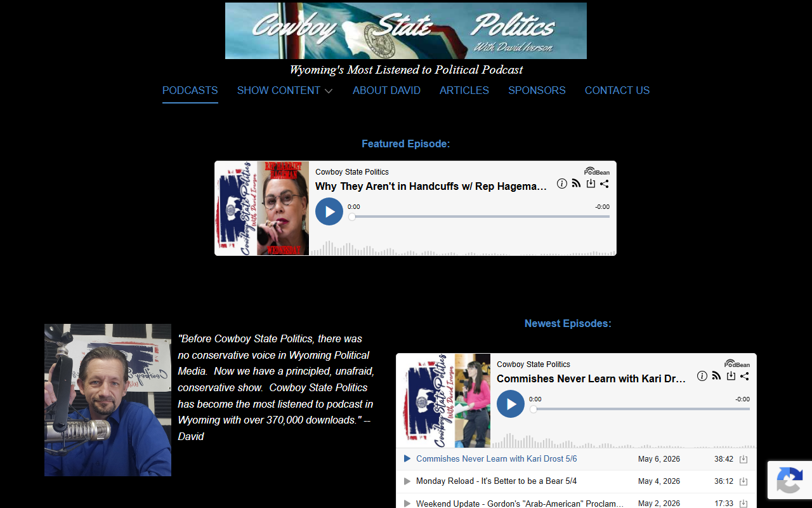Open the Articles page
Viewport: 812px width, 508px height.
(x=464, y=90)
